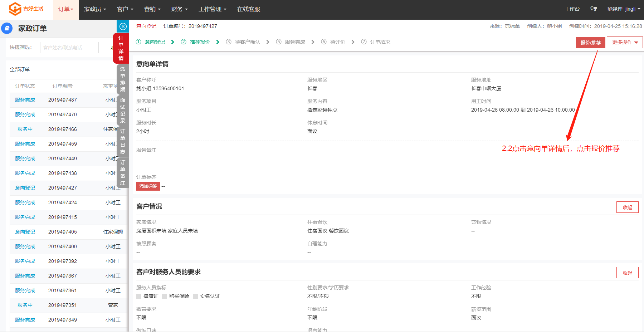
Task: Click 住家保姆 cell for order 2019497405
Action: (x=113, y=232)
